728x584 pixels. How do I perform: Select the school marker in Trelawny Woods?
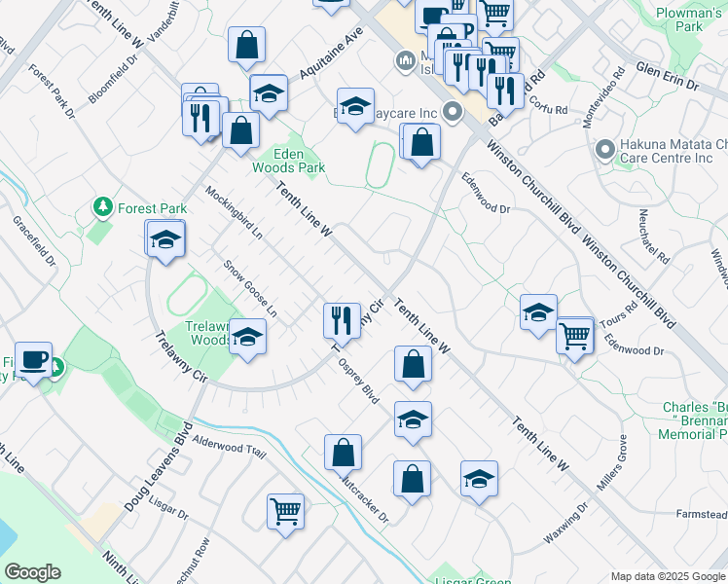(248, 338)
